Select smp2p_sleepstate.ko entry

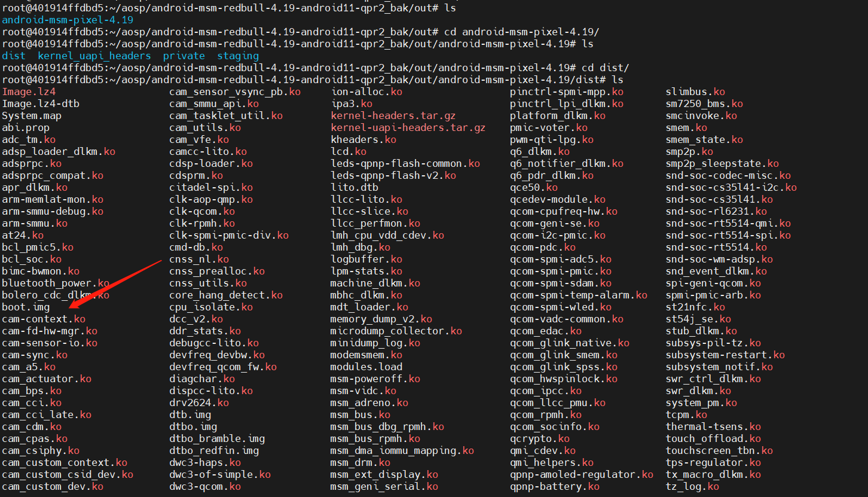[722, 163]
